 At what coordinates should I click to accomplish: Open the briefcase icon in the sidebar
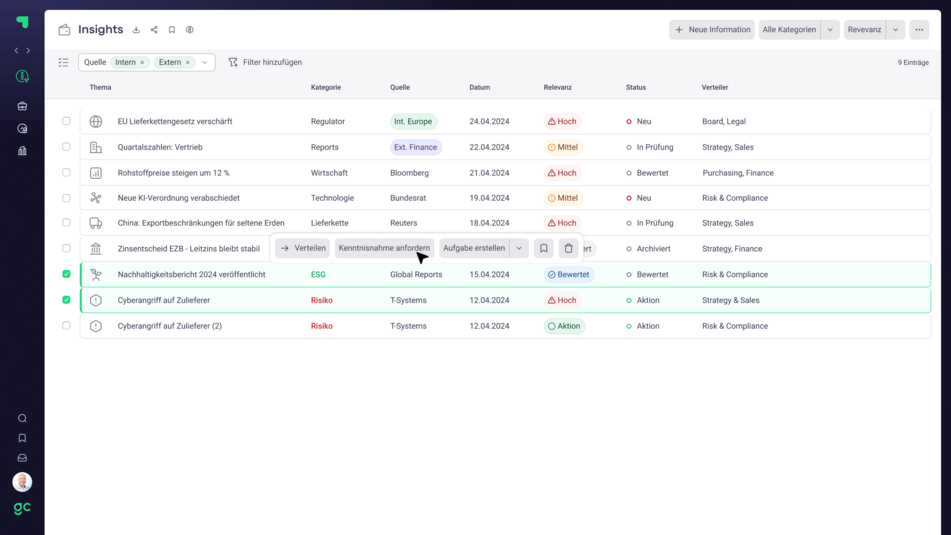(22, 106)
